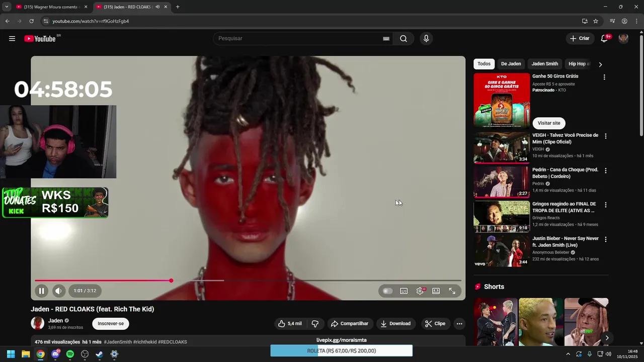Switch to theater mode
Screen dimensions: 644x362
(436, 291)
